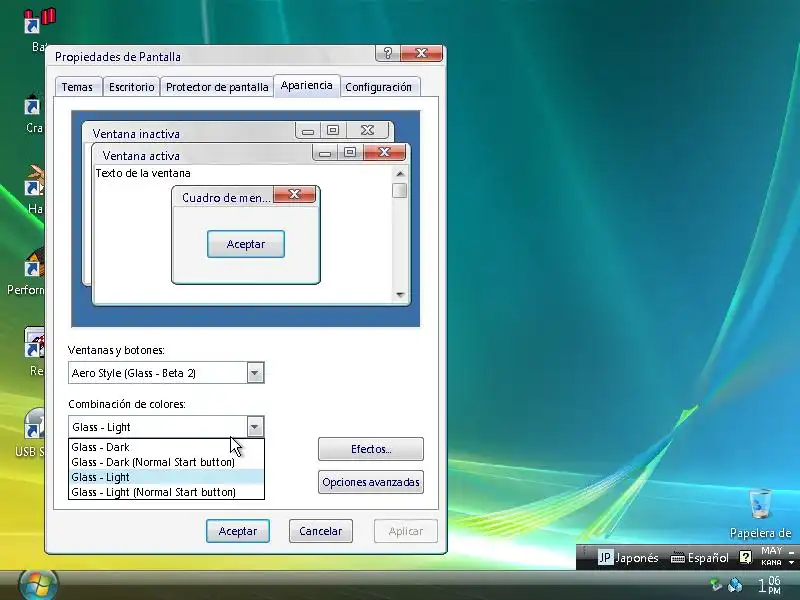The image size is (800, 600).
Task: Collapse the Combinación de colores dropdown arrow
Action: point(255,427)
